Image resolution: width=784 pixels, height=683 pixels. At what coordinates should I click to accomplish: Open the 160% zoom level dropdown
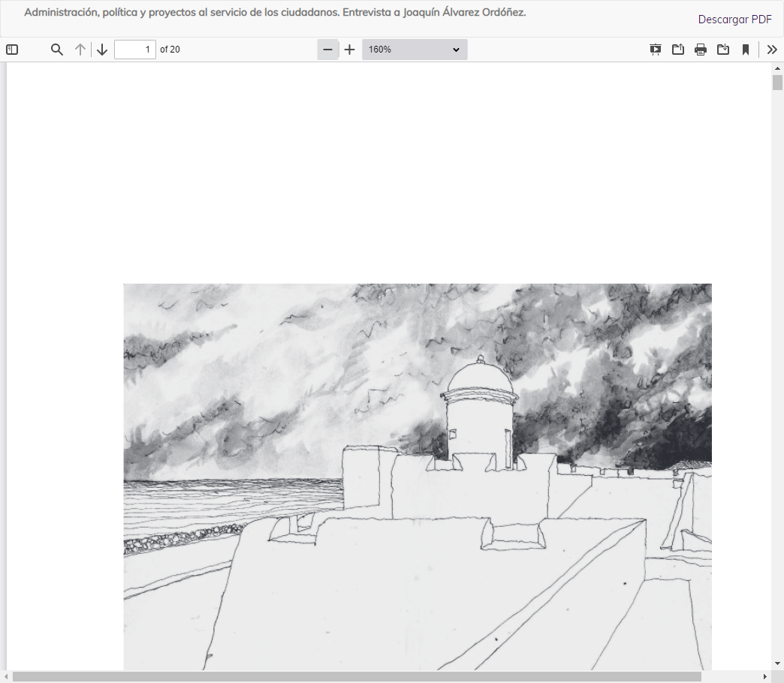click(x=415, y=50)
